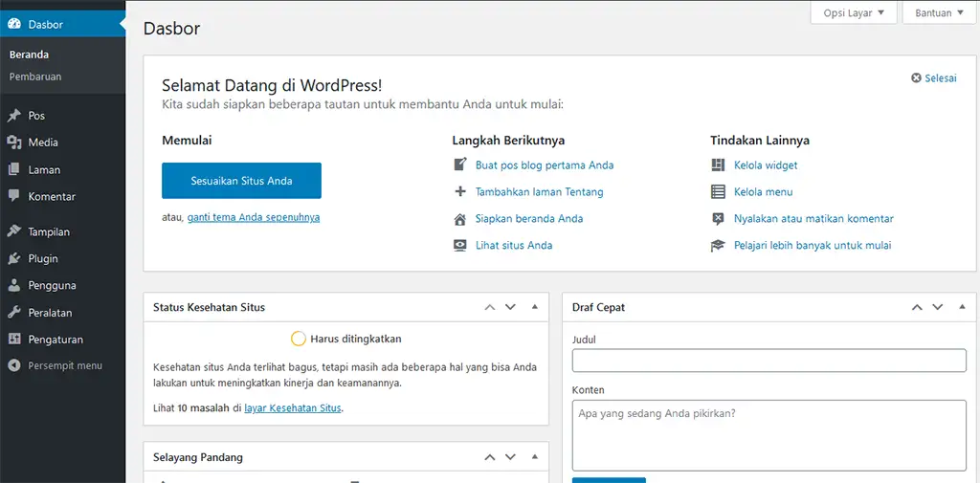The image size is (980, 483).
Task: Click the Pengguna user icon
Action: click(x=14, y=286)
